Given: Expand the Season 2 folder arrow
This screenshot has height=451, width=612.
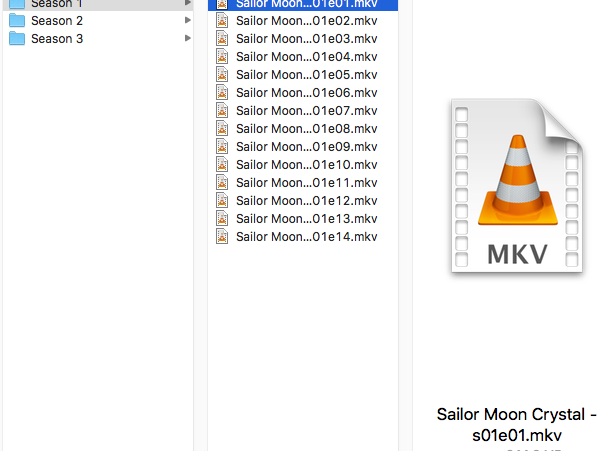Looking at the screenshot, I should point(188,20).
